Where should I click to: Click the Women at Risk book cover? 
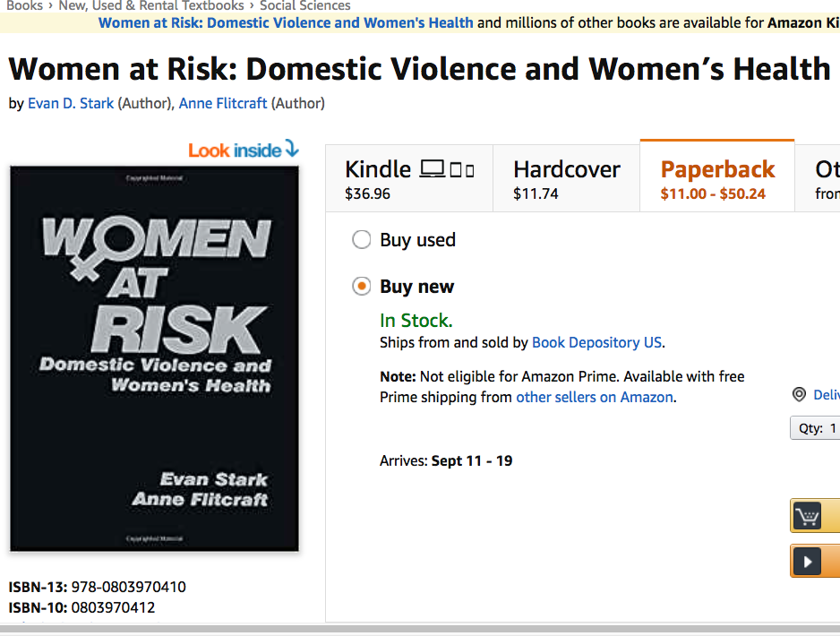pos(154,358)
